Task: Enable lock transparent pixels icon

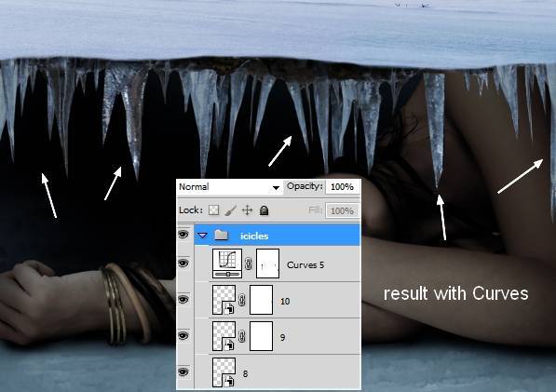Action: click(213, 210)
